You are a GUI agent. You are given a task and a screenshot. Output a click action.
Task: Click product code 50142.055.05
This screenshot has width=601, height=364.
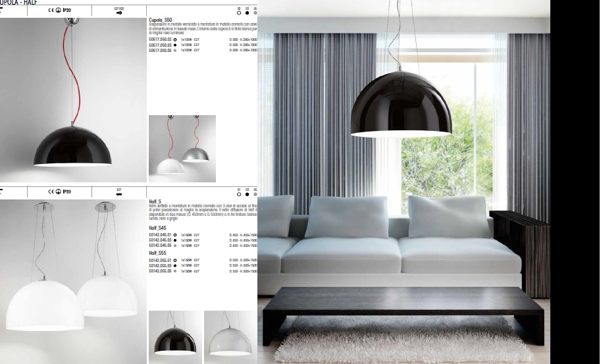click(160, 271)
